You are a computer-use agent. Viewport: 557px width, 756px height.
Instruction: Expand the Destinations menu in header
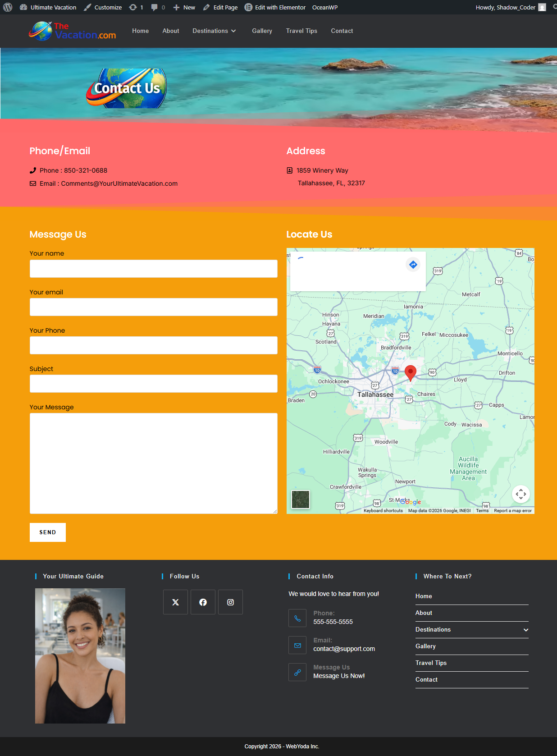pos(214,31)
